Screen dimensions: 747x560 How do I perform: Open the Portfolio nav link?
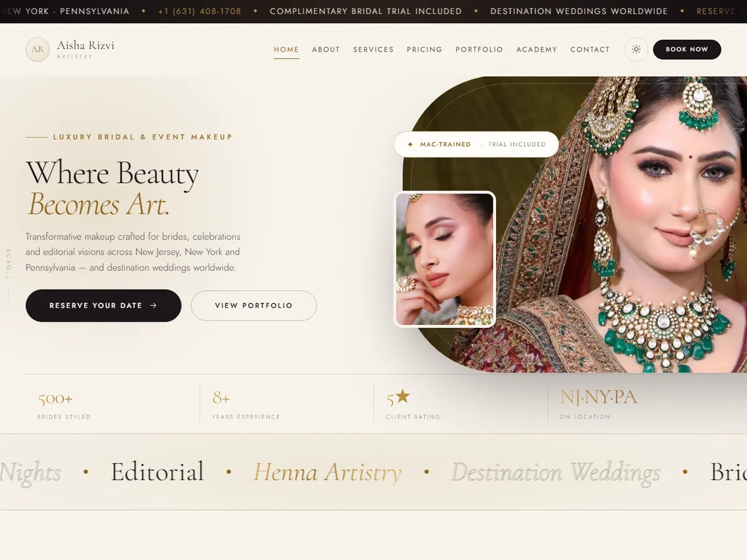point(479,50)
